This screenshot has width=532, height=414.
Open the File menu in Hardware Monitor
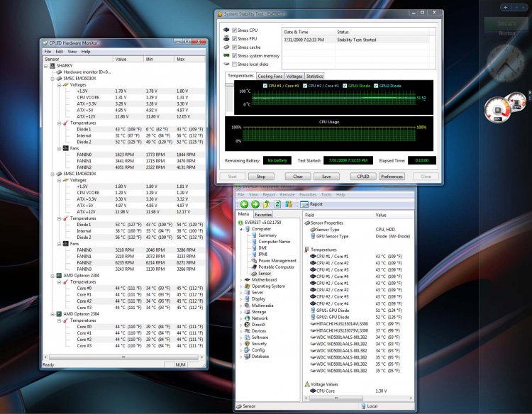click(48, 52)
